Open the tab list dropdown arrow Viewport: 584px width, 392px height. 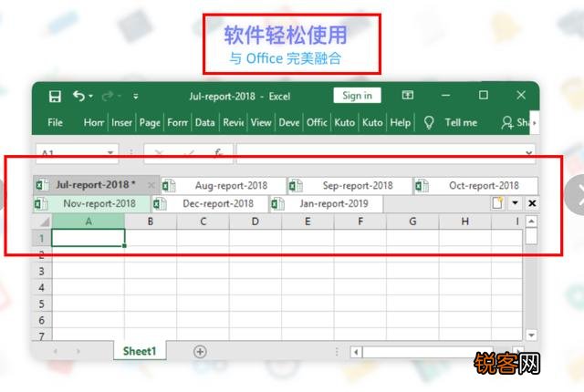[515, 203]
